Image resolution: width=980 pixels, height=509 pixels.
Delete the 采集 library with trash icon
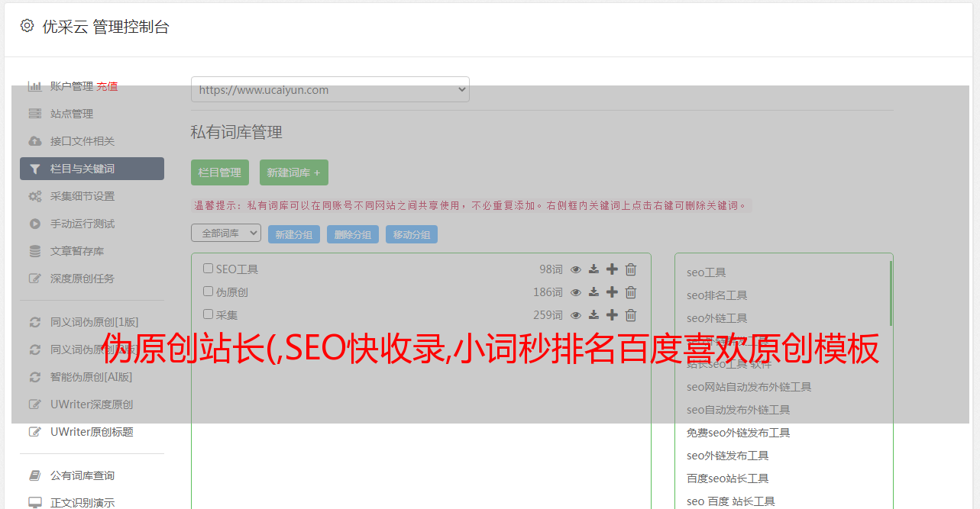pos(631,315)
